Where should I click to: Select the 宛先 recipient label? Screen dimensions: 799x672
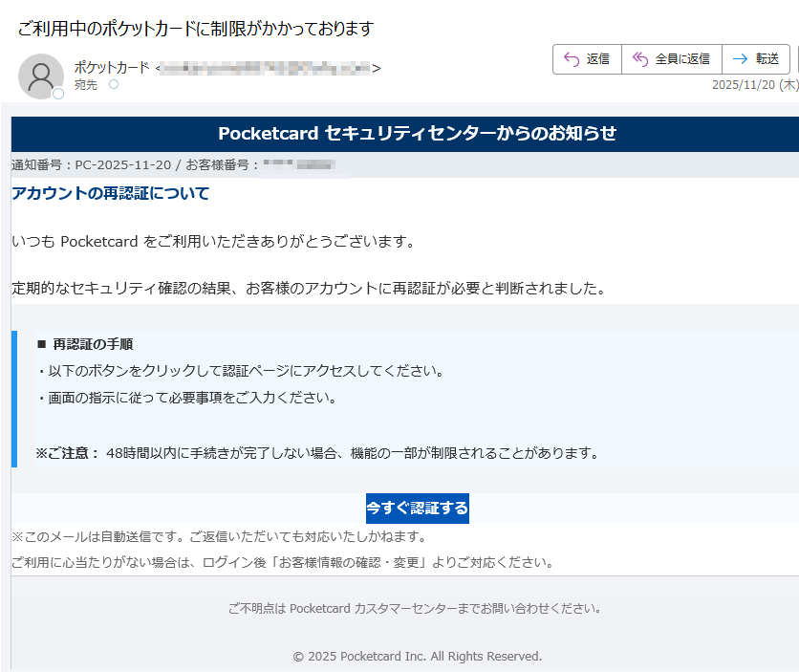click(85, 85)
